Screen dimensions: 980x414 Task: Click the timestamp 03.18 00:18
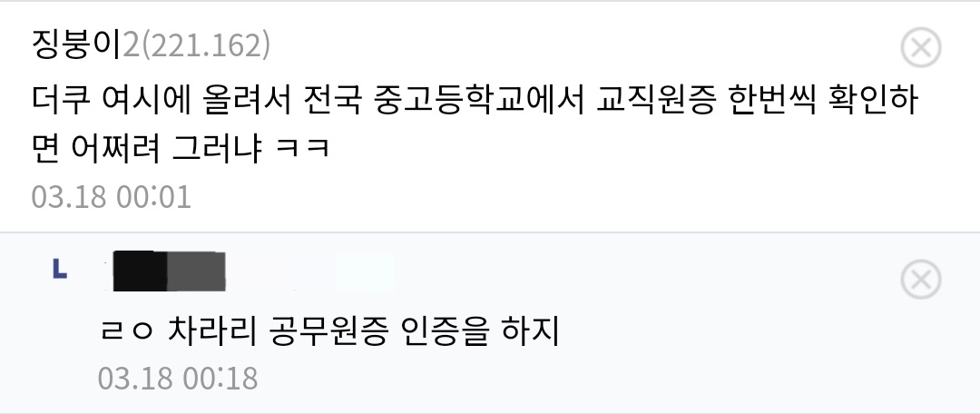pyautogui.click(x=178, y=379)
